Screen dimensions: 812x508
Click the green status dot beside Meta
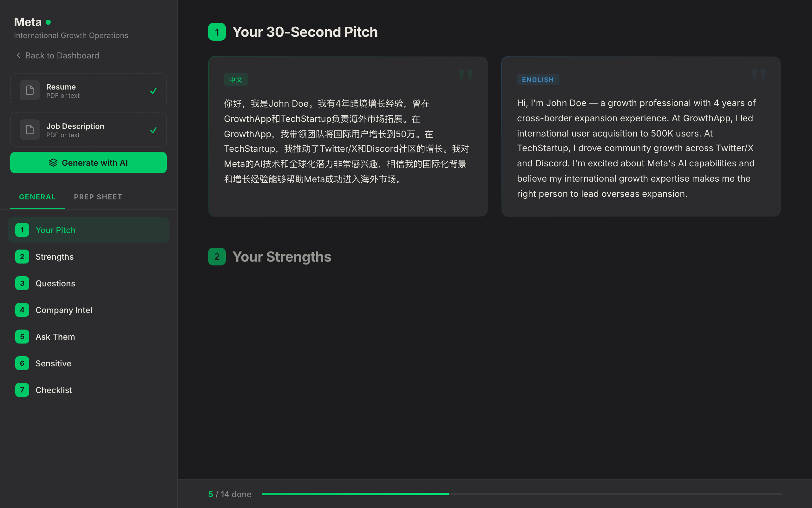[48, 22]
